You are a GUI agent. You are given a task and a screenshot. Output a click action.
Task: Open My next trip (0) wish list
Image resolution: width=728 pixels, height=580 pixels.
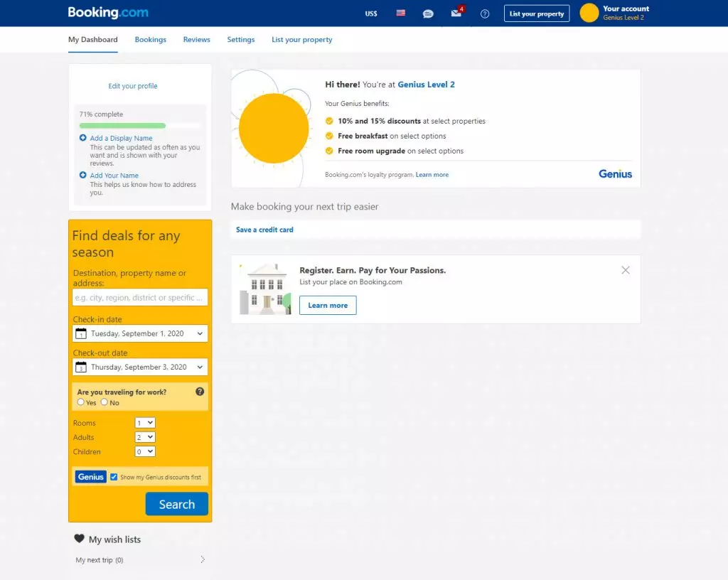point(100,559)
